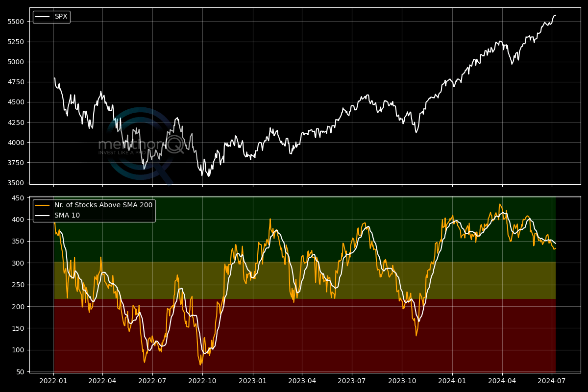Screen dimensions: 588x392
Task: Select the 'SMA 10' legend label
Action: point(67,215)
